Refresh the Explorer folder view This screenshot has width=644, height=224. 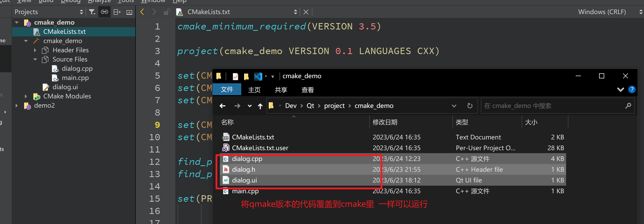[x=470, y=106]
